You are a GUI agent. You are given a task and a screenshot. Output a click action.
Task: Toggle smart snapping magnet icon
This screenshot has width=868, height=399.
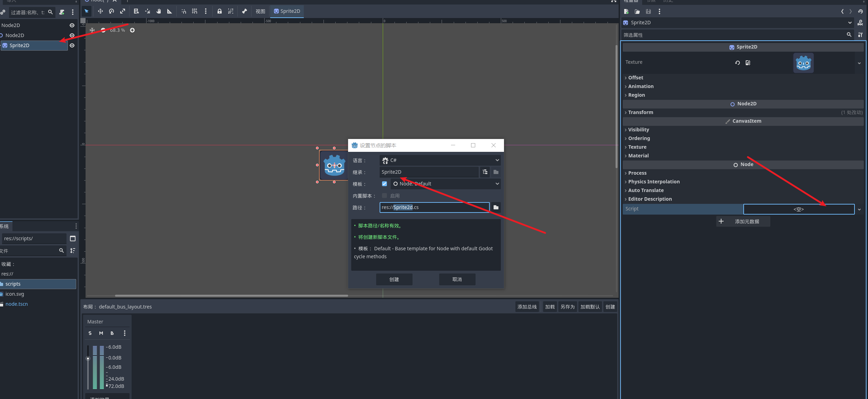click(x=184, y=11)
